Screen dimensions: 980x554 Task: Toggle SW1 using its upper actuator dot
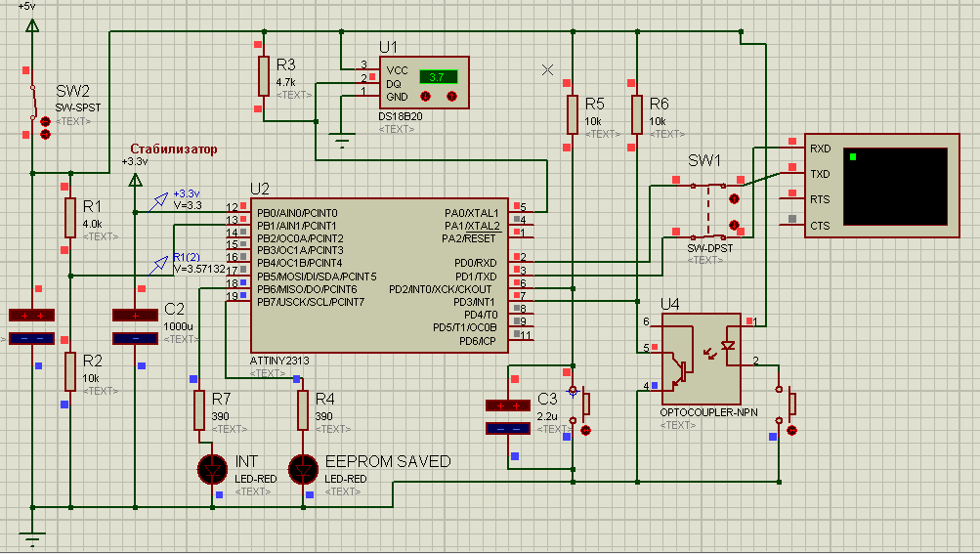coord(735,199)
